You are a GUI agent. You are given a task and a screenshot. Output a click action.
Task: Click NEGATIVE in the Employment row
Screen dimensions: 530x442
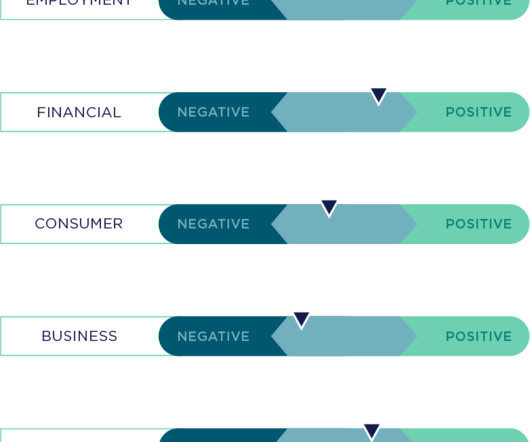(213, 3)
